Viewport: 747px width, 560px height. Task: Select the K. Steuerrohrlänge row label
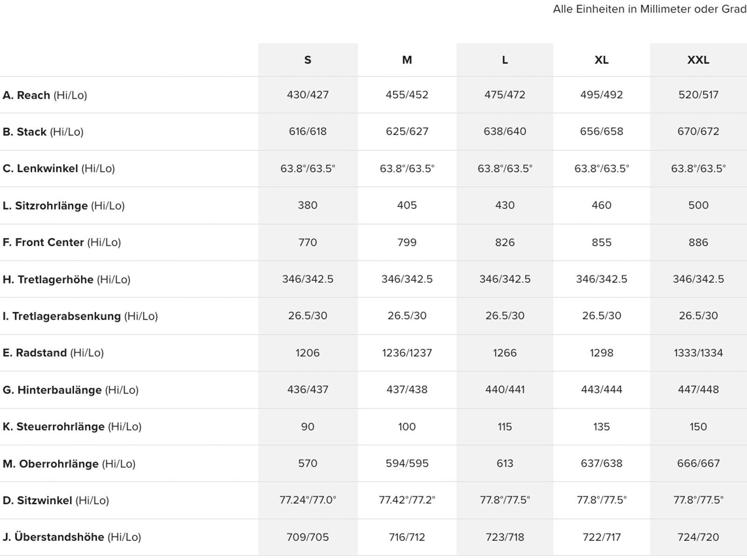(x=72, y=427)
